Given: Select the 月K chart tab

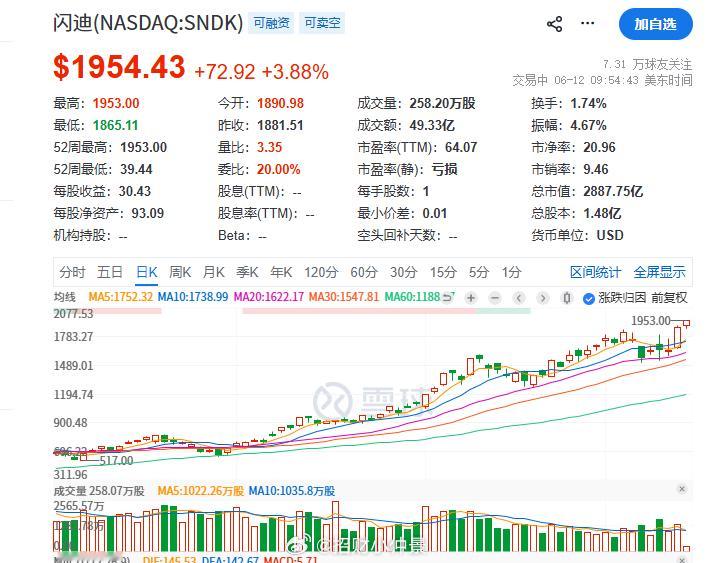Looking at the screenshot, I should click(x=214, y=272).
